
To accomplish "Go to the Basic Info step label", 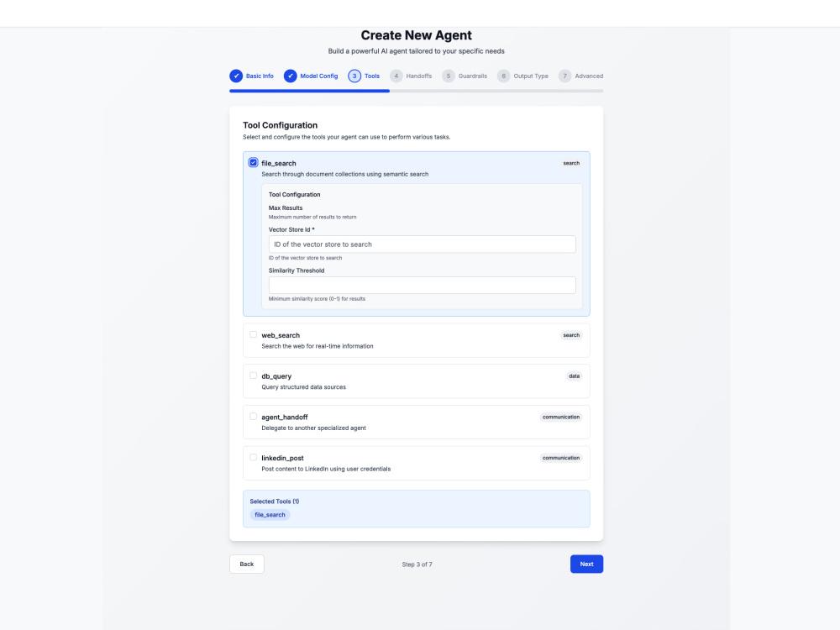I will tap(260, 76).
